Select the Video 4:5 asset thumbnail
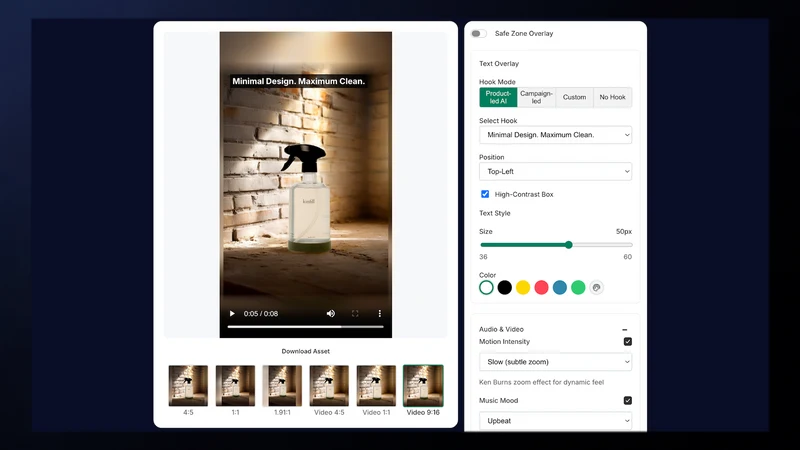Image resolution: width=800 pixels, height=450 pixels. click(329, 386)
